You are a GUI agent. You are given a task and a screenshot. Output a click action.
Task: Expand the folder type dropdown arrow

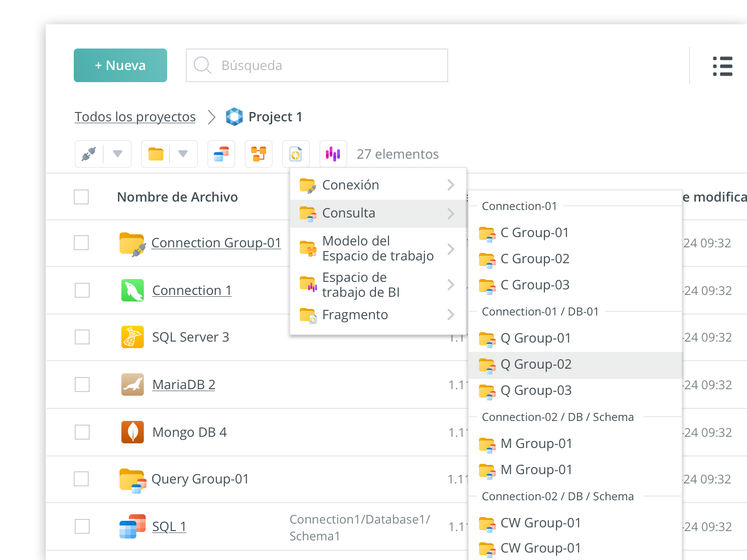(183, 154)
